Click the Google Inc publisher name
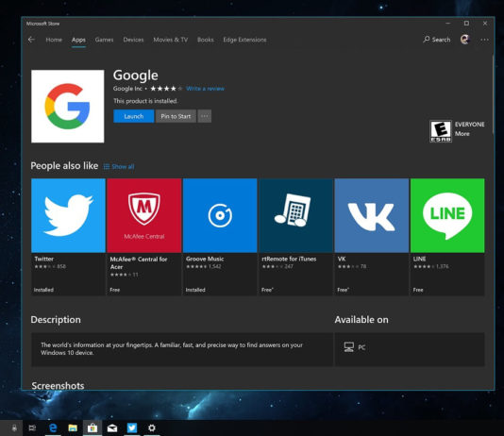The height and width of the screenshot is (436, 504). 127,89
